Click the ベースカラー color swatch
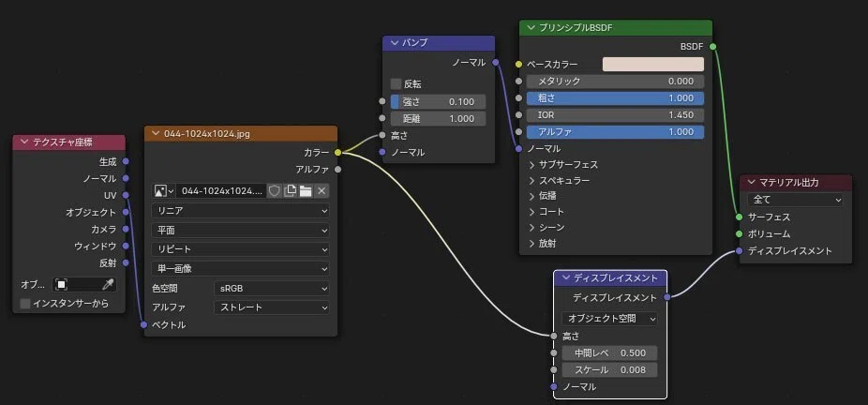The width and height of the screenshot is (868, 405). click(653, 64)
